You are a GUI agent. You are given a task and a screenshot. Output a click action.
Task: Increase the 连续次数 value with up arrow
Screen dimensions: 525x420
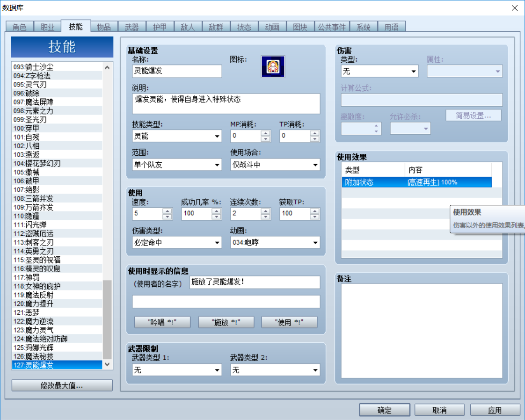265,211
